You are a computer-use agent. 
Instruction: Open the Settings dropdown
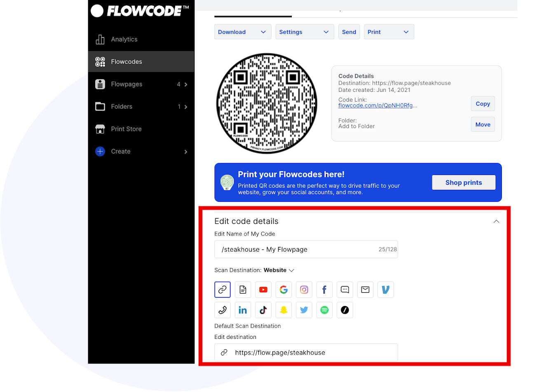coord(305,32)
